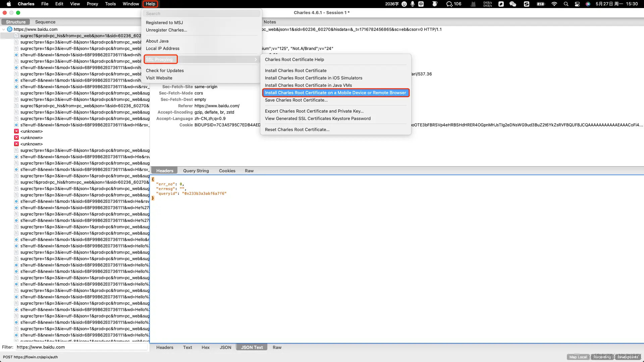Click the first red error icon for <unknown>

16,131
